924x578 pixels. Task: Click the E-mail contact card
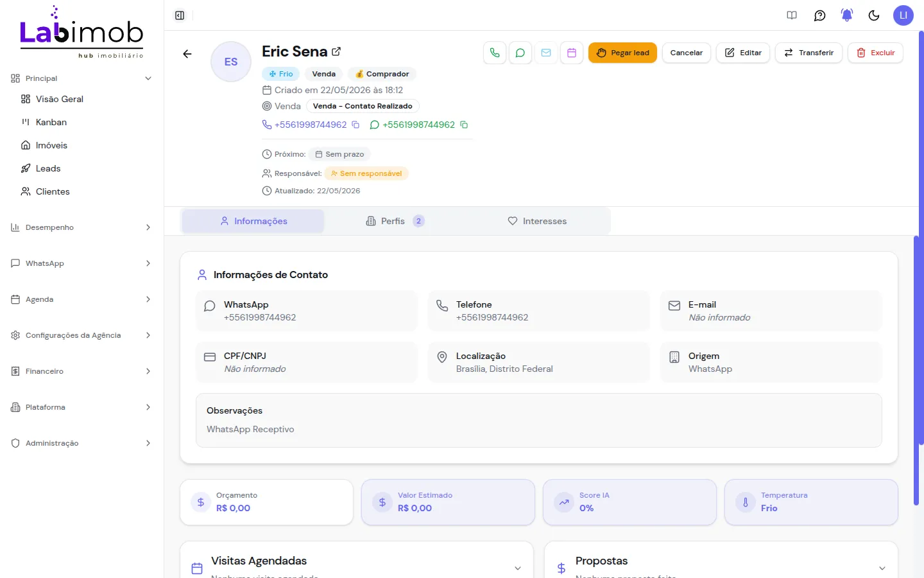[771, 311]
